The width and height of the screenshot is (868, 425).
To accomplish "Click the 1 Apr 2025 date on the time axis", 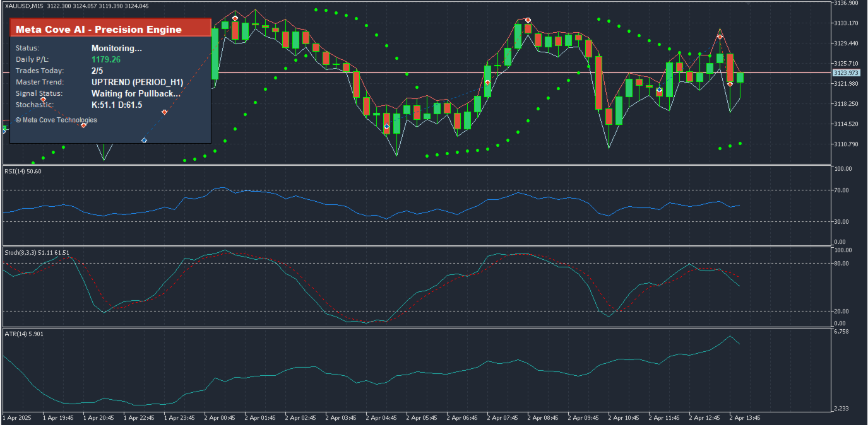I will pyautogui.click(x=17, y=417).
